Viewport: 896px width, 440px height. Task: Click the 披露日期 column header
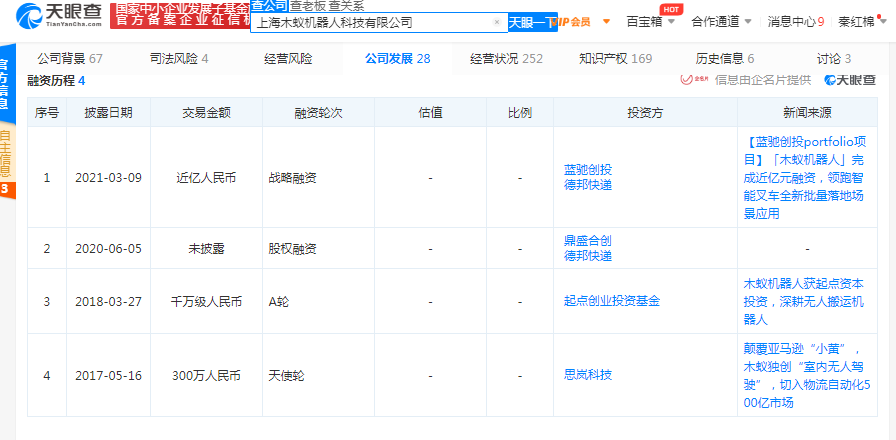pyautogui.click(x=109, y=113)
